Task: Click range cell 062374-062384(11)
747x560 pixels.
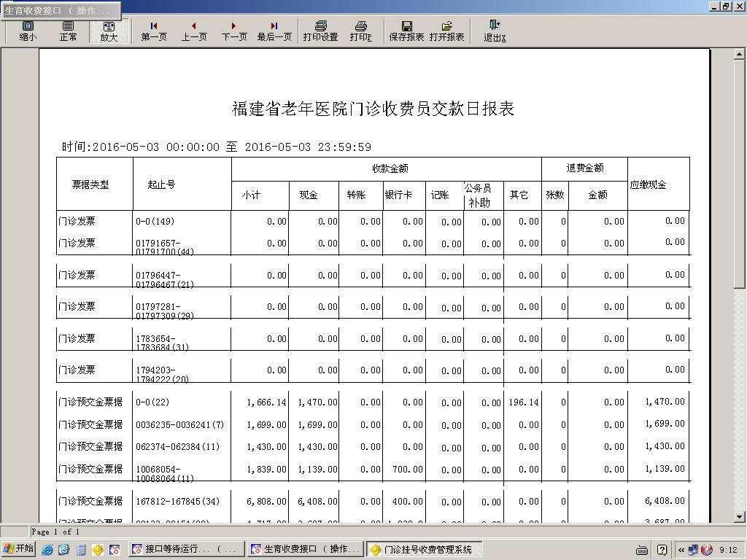Action: (178, 446)
